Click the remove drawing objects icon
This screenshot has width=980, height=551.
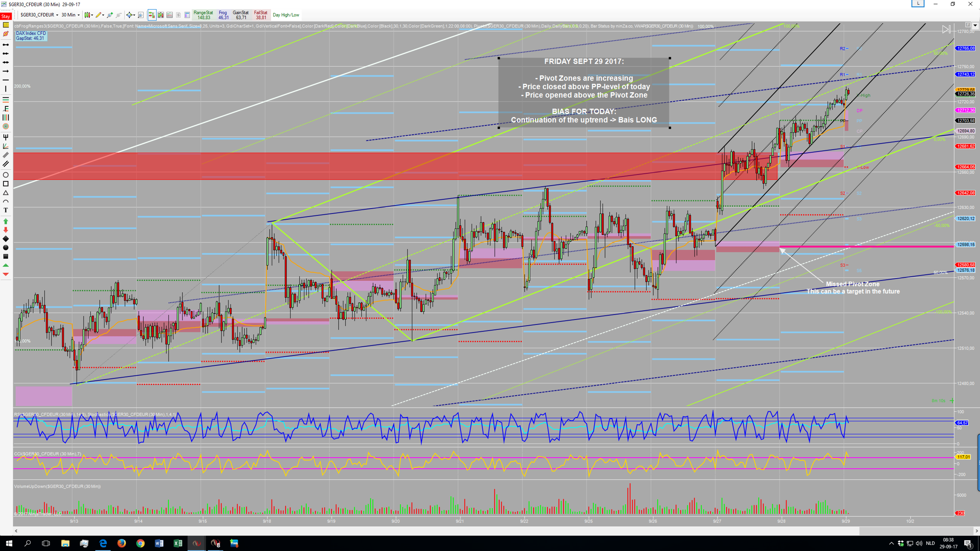coord(6,34)
